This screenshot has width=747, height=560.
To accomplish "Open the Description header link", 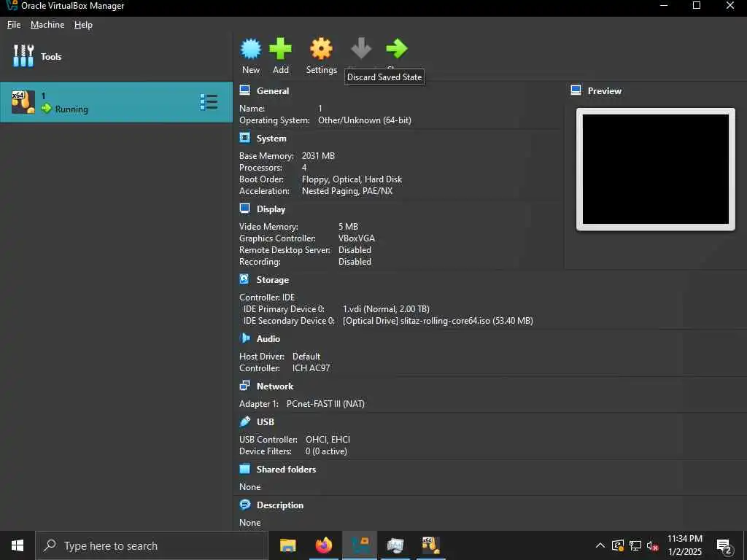I will [x=279, y=505].
